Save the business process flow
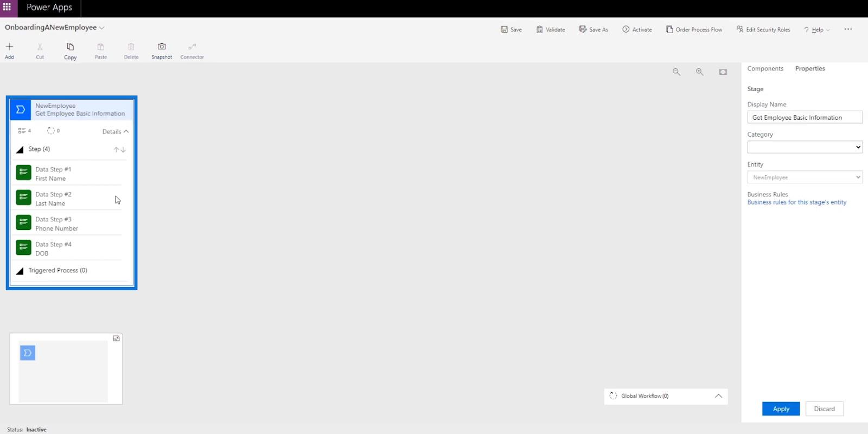 [511, 29]
